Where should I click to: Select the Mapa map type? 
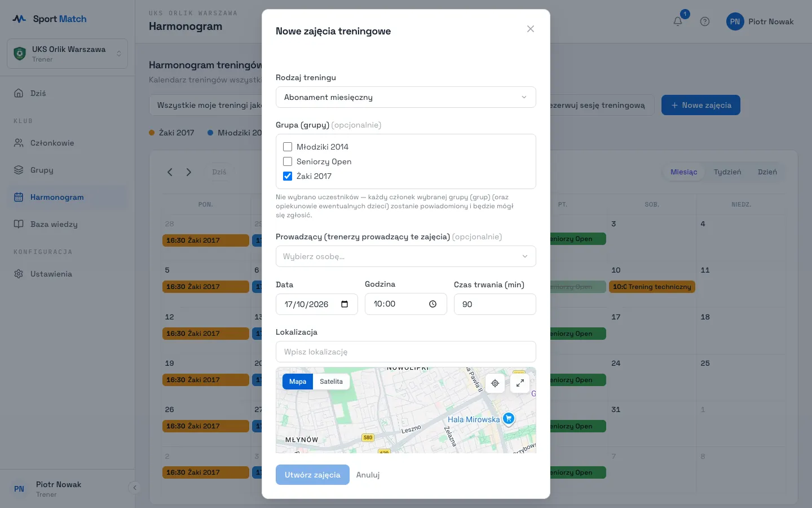coord(298,382)
